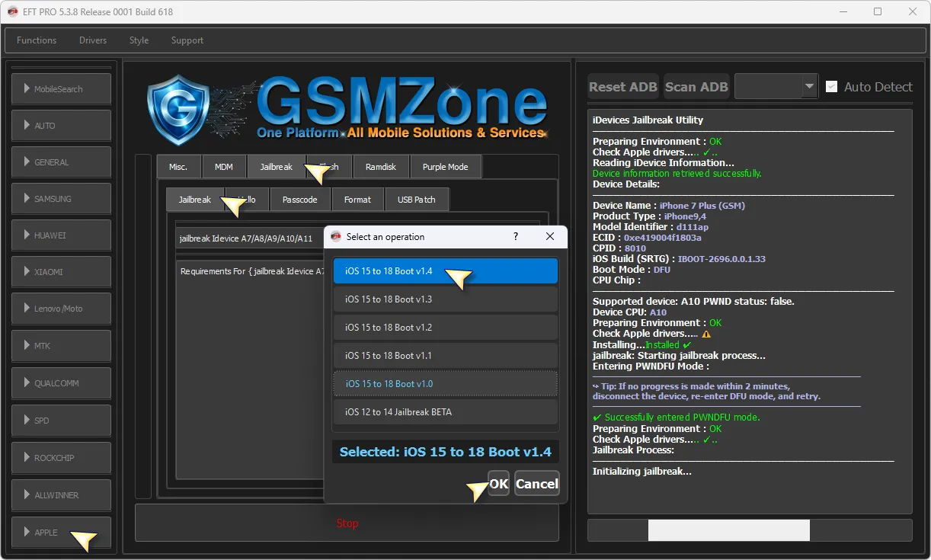Click the progress bar at bottom right

tap(750, 530)
